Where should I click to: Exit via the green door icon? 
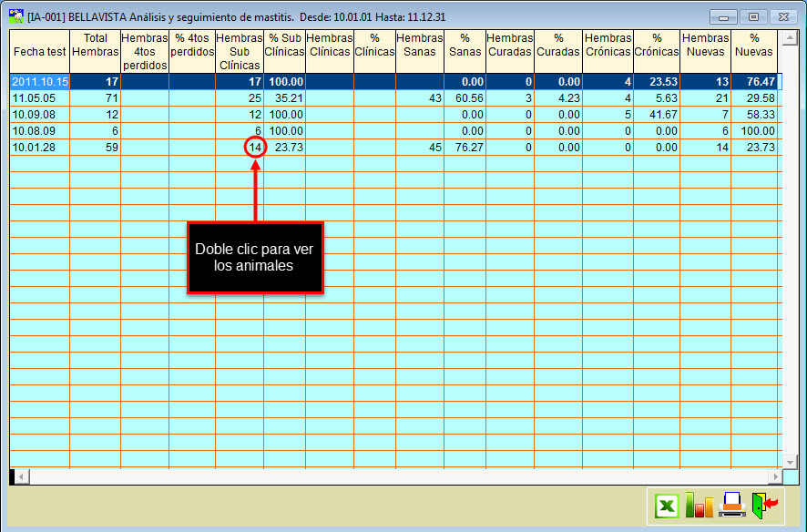tap(763, 506)
